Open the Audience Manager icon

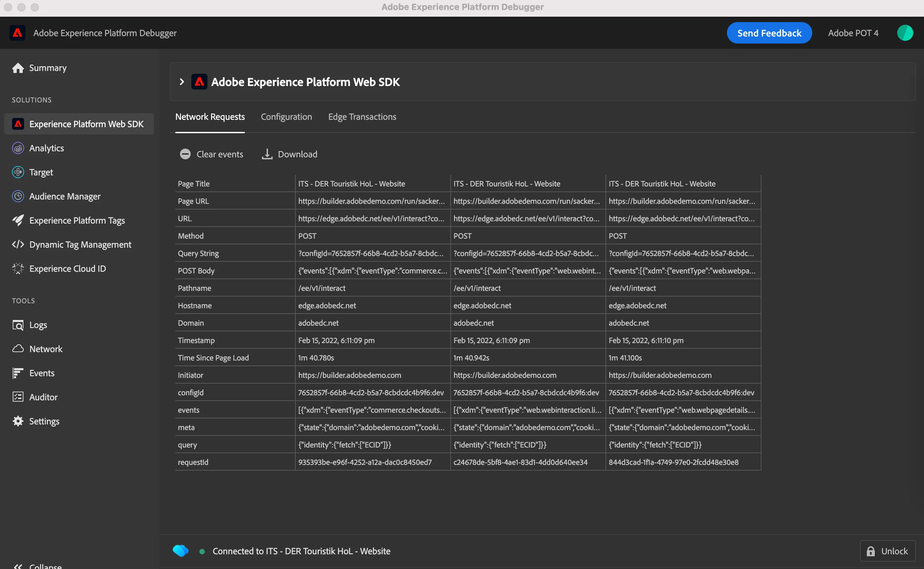point(18,196)
